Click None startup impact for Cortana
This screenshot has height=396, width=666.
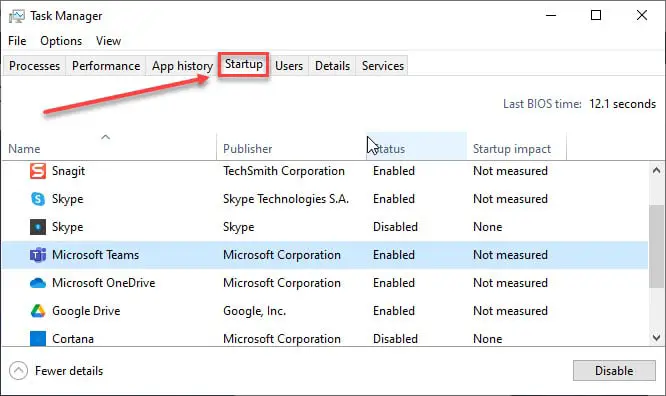488,339
